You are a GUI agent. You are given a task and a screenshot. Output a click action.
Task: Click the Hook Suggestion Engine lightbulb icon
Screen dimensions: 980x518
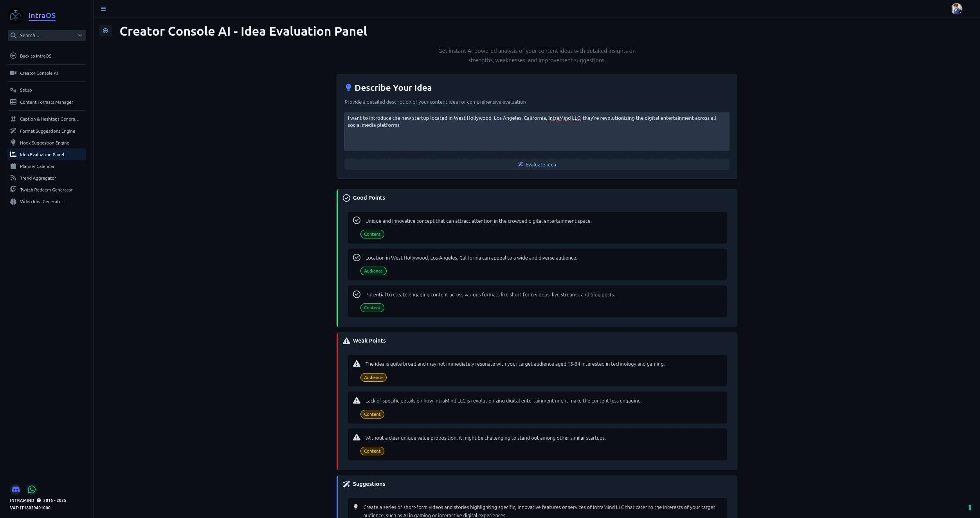coord(13,143)
